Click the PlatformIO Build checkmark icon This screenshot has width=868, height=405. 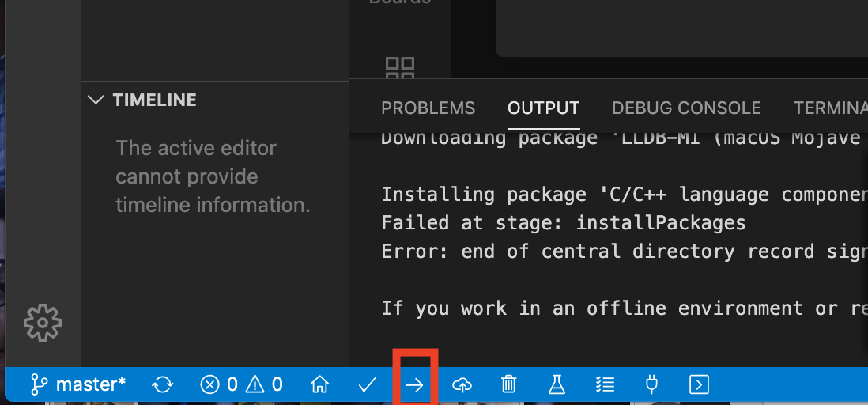[x=367, y=384]
